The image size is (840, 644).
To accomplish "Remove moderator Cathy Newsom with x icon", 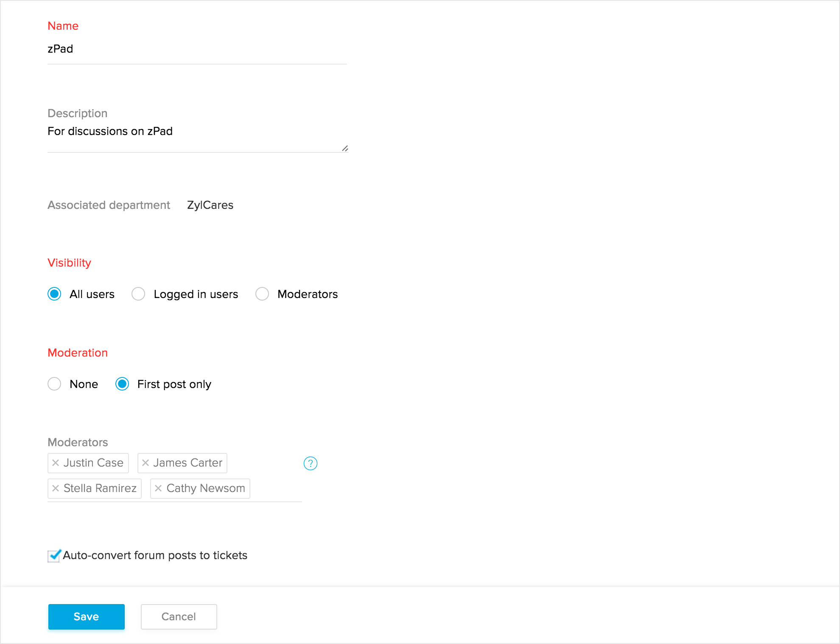I will [x=158, y=489].
